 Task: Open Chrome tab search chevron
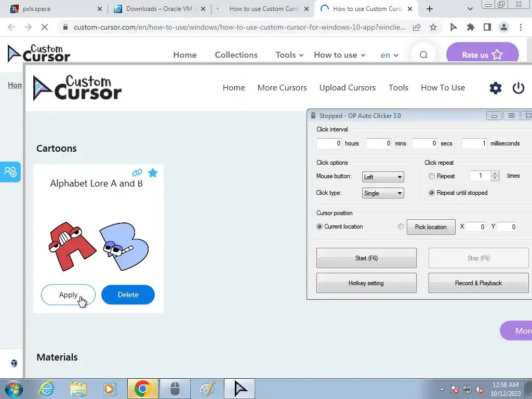[x=470, y=9]
